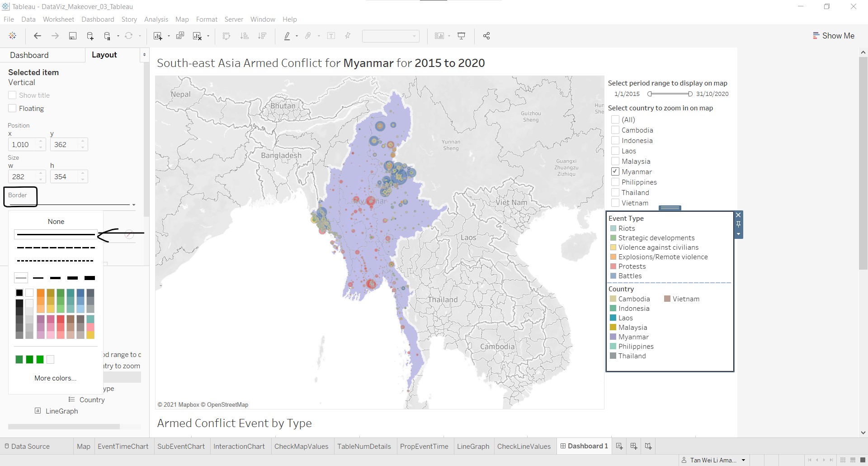Switch to the LineGraph sheet tab
868x466 pixels.
(x=473, y=446)
